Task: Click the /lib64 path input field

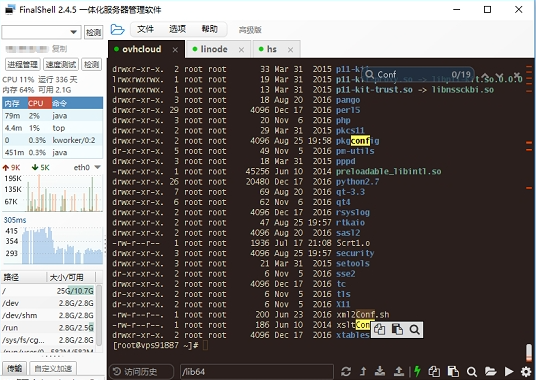Action: (x=256, y=371)
